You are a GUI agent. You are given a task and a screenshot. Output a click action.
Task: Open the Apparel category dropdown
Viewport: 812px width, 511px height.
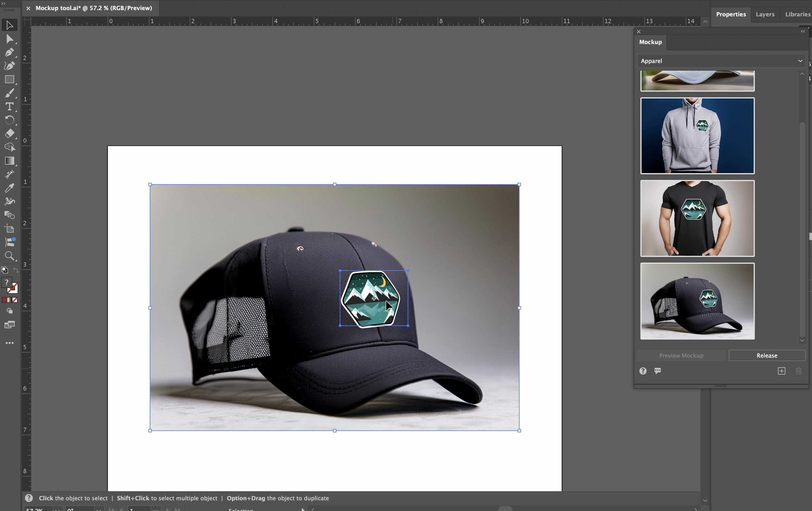[721, 61]
